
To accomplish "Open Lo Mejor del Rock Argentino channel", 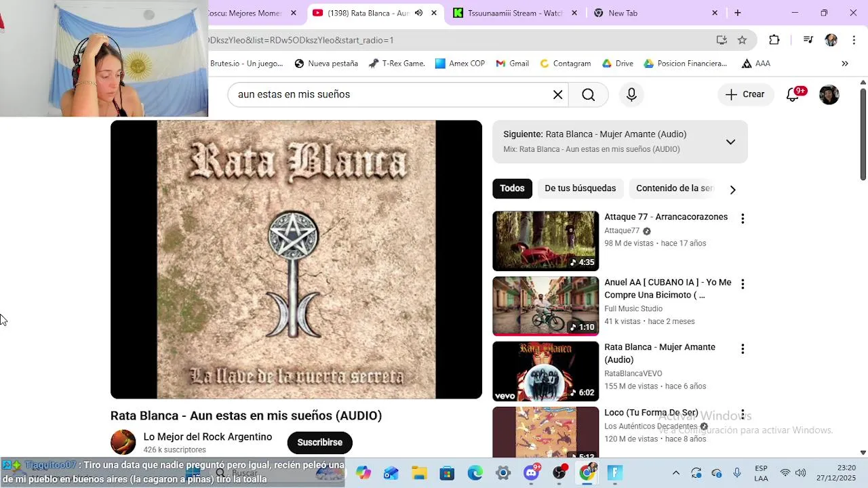I will click(208, 437).
